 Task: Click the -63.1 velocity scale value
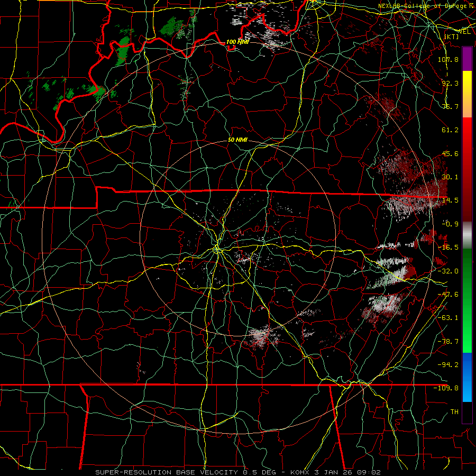click(x=448, y=318)
